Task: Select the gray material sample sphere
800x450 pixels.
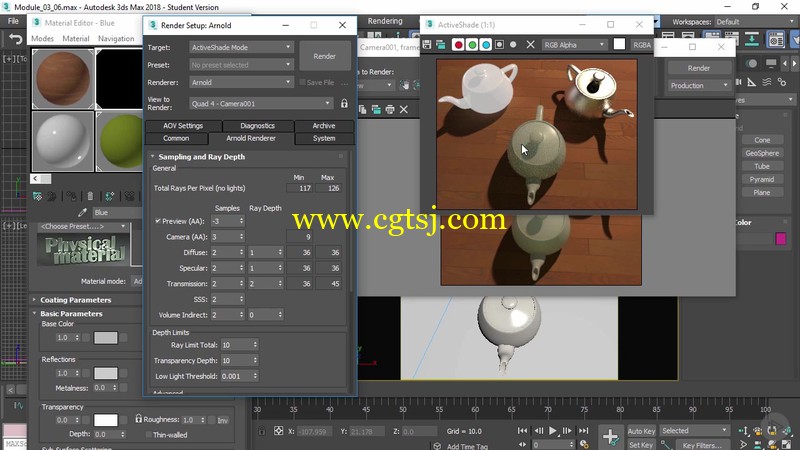Action: 63,141
